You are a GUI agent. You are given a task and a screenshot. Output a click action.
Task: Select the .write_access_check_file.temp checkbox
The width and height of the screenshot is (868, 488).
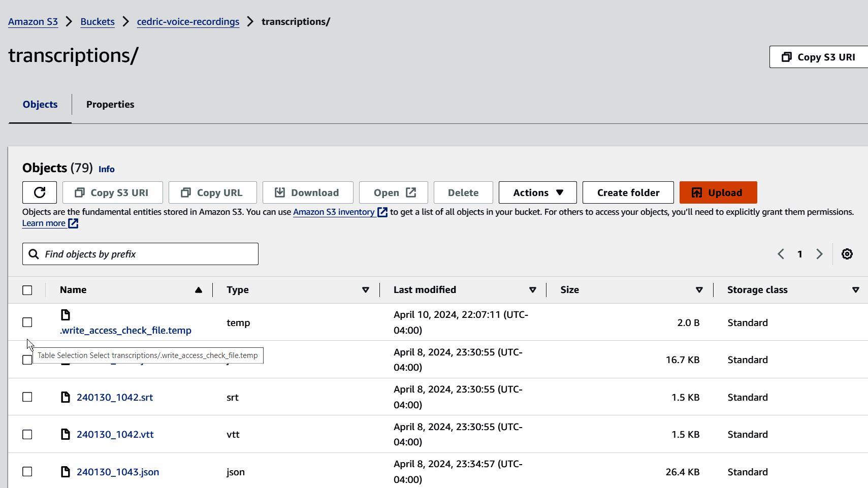pos(27,322)
